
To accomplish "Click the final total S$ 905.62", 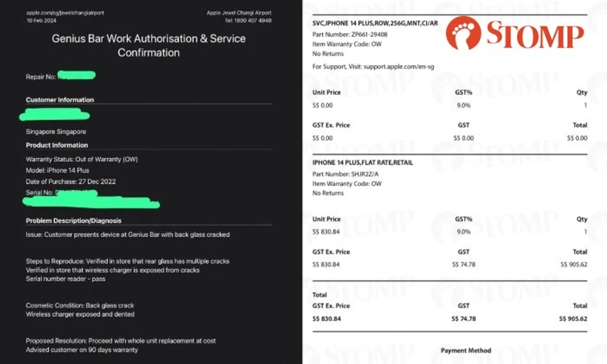I will pos(573,318).
